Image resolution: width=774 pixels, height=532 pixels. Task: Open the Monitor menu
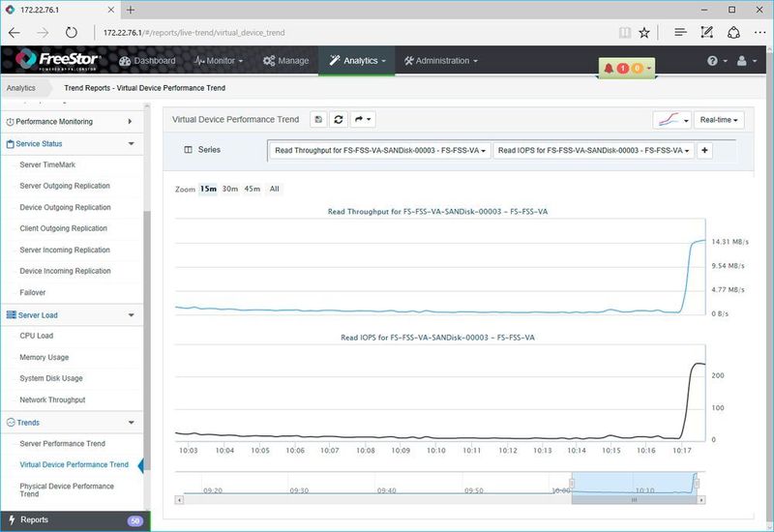tap(219, 61)
